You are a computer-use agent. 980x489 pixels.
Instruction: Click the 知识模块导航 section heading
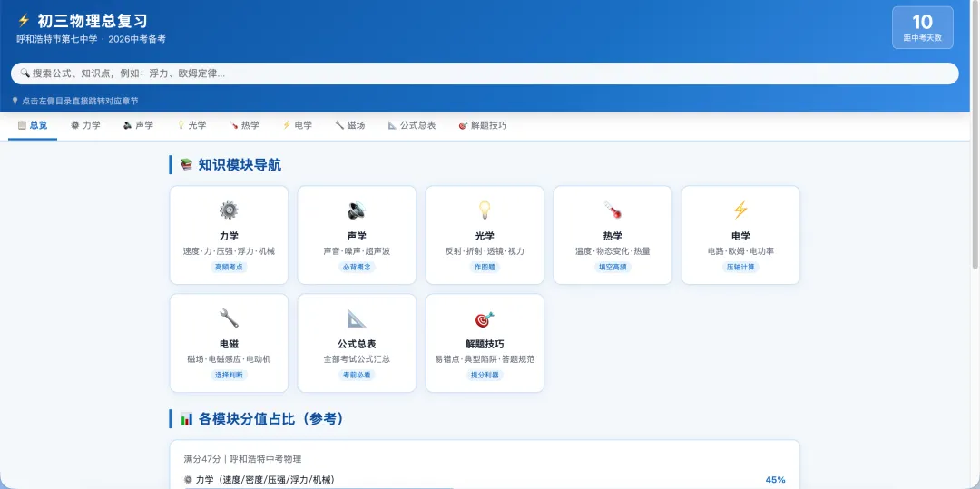click(240, 165)
